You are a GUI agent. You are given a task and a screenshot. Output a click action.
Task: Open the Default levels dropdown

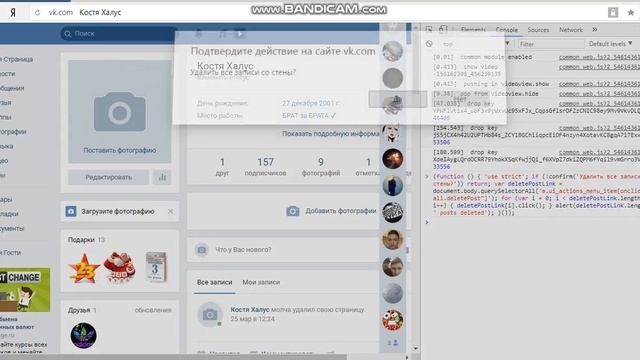click(610, 44)
